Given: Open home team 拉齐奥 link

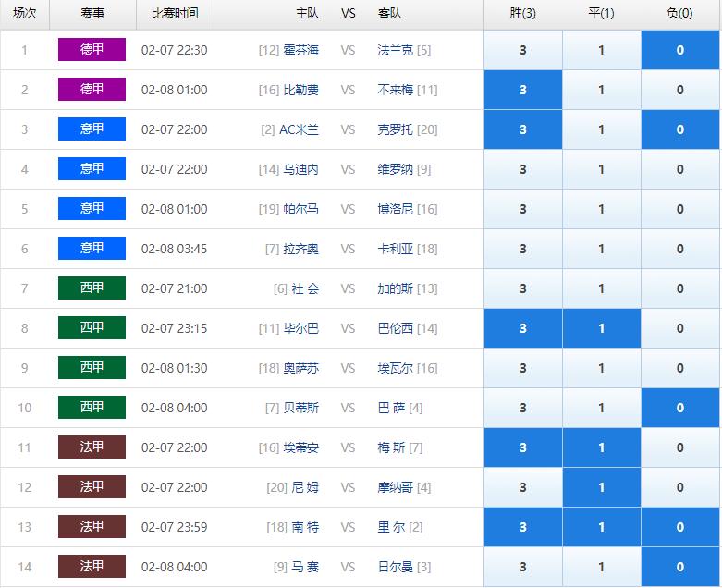Looking at the screenshot, I should pyautogui.click(x=300, y=249).
